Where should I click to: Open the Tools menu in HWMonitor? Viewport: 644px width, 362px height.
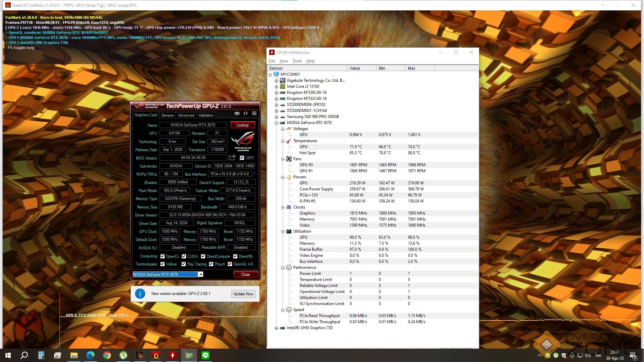297,61
